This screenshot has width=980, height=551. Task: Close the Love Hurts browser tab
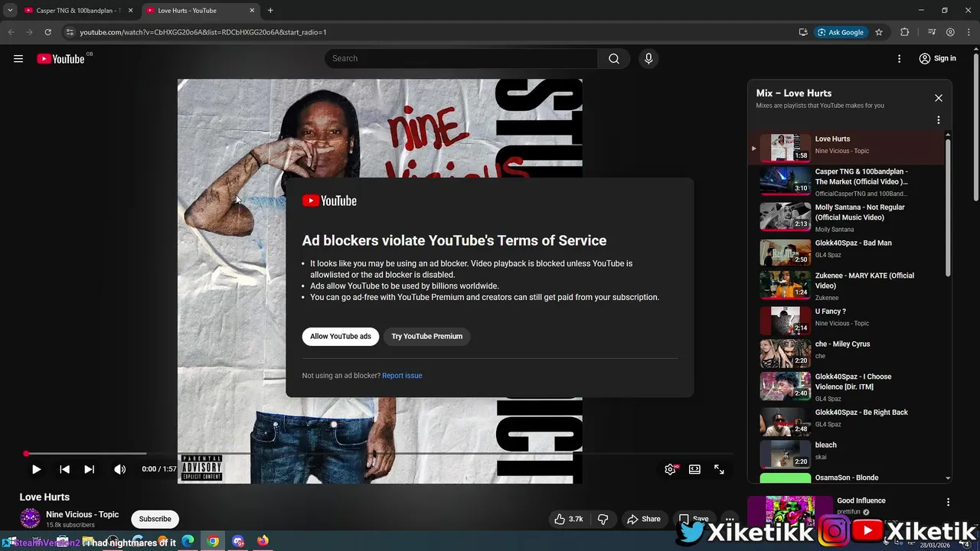point(252,11)
